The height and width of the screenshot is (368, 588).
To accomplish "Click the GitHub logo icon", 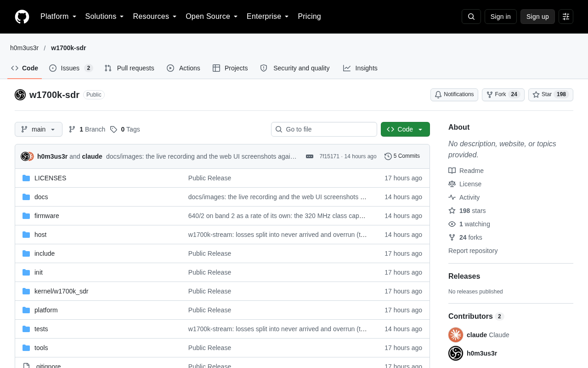I will (22, 17).
